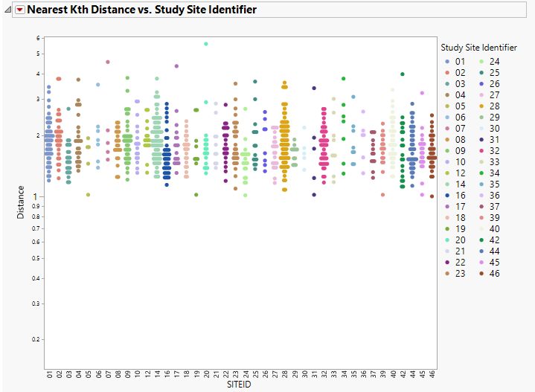
Task: Select legend item 45 pink marker
Action: [x=481, y=263]
